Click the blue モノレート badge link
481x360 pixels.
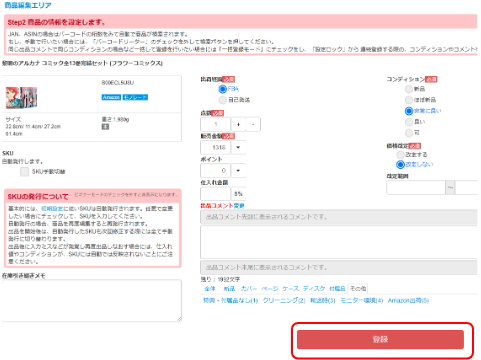pyautogui.click(x=135, y=97)
